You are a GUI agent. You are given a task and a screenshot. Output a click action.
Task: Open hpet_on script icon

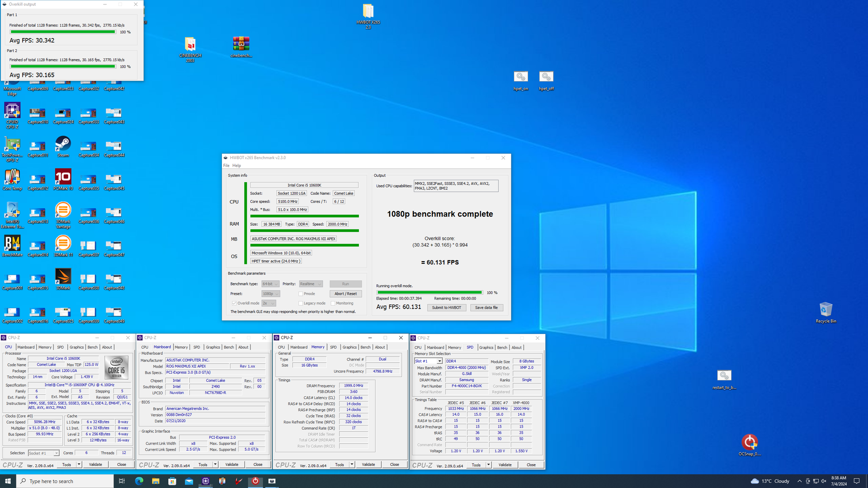pos(521,81)
